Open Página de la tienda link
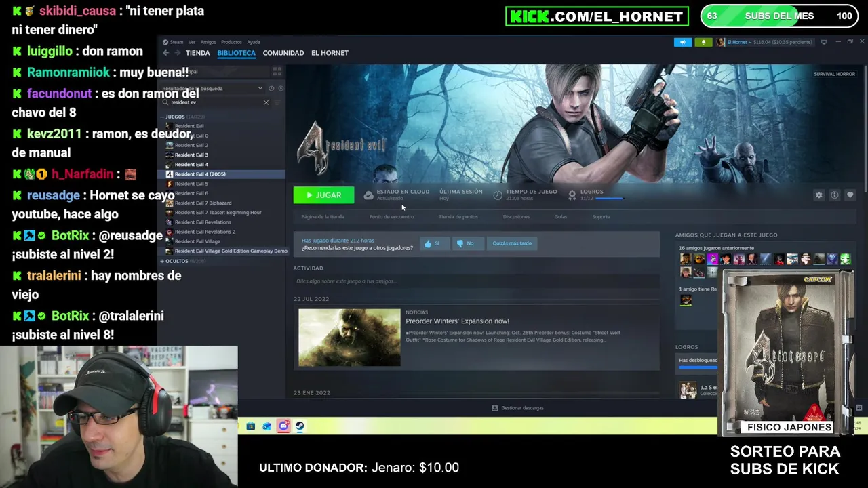Image resolution: width=868 pixels, height=488 pixels. coord(323,217)
